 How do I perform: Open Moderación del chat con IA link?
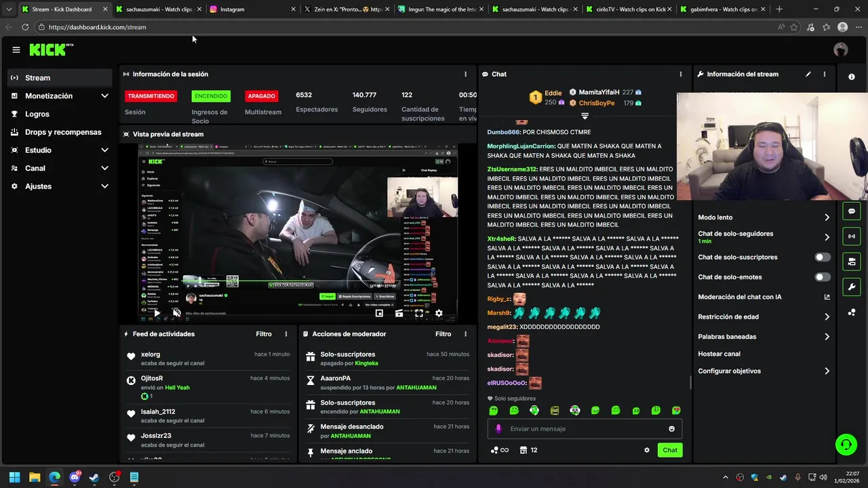point(764,297)
